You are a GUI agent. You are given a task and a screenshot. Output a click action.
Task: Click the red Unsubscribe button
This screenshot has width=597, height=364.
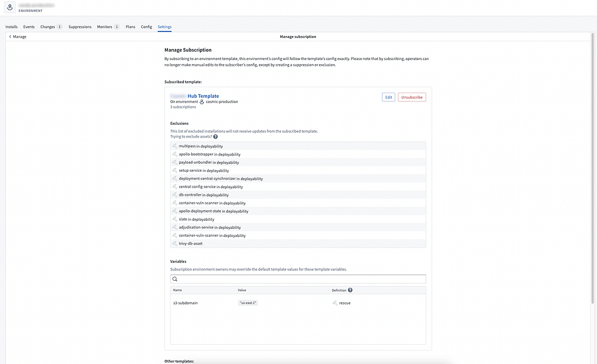point(412,97)
